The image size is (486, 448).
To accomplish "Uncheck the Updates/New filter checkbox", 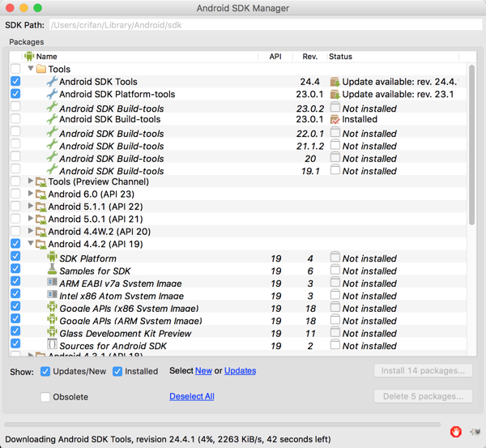I will coord(45,372).
